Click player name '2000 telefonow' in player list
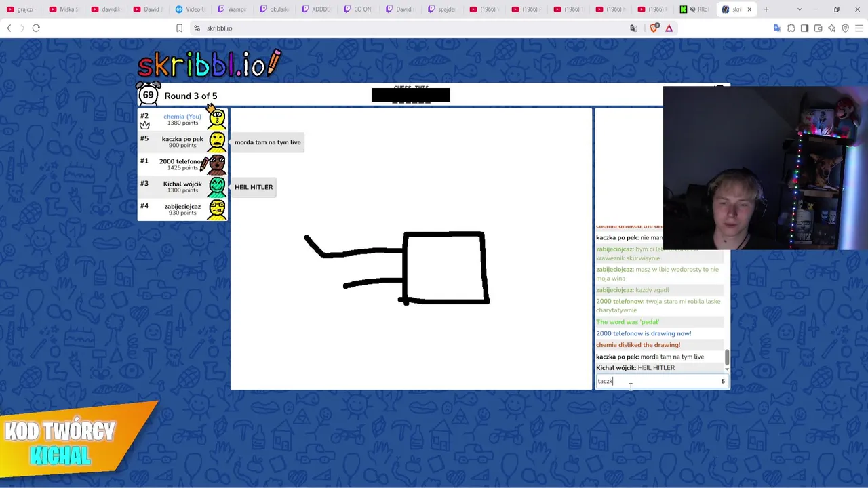 (181, 161)
